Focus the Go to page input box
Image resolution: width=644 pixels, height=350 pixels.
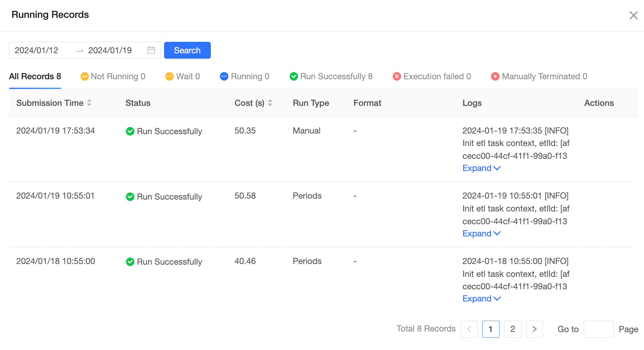point(598,329)
